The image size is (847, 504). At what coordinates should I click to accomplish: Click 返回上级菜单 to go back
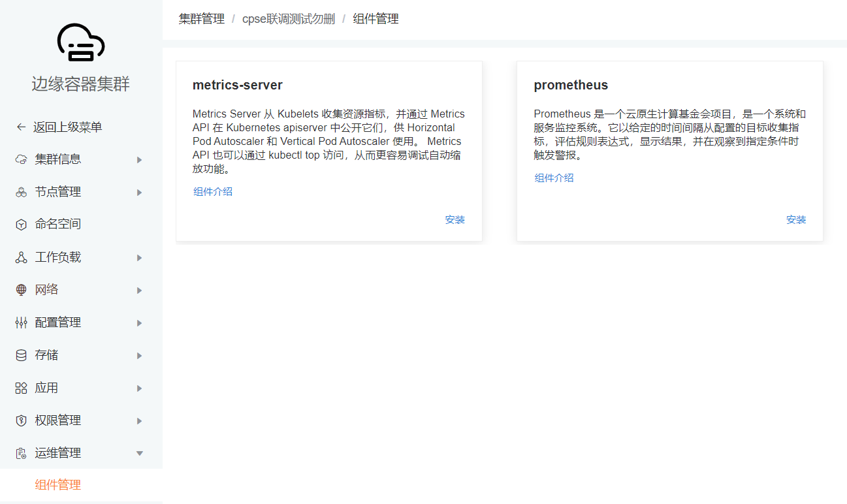68,127
